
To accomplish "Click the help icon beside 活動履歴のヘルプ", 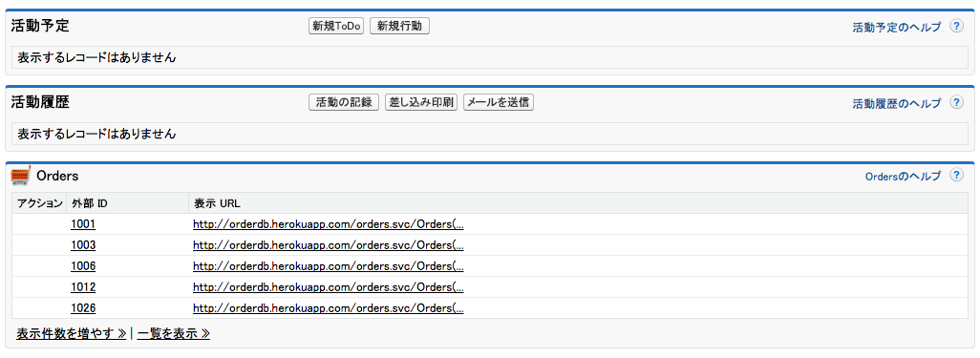I will pos(956,102).
